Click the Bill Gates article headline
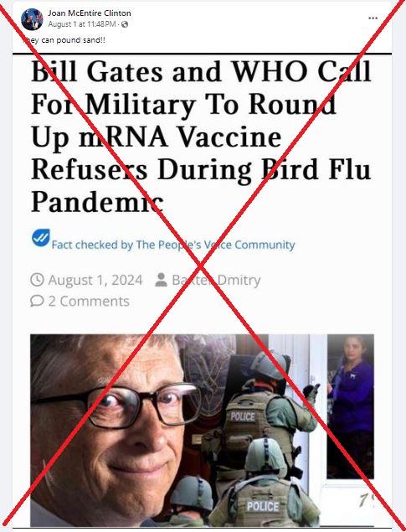The width and height of the screenshot is (406, 532). coord(201,137)
